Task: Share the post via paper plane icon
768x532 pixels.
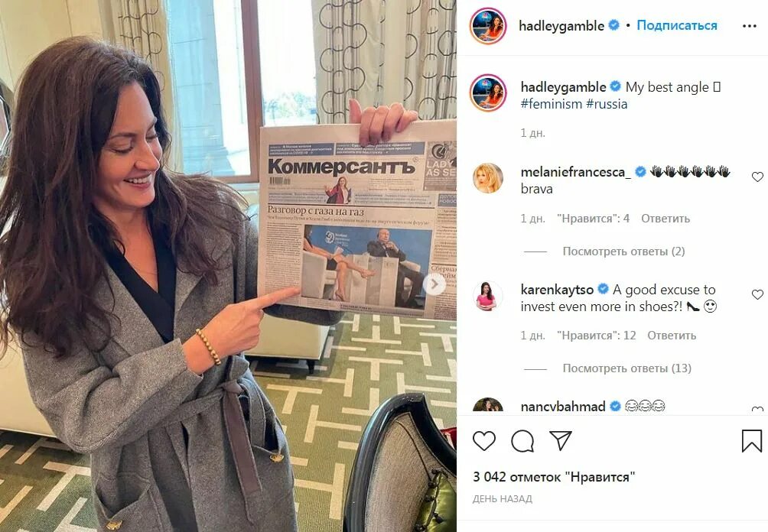Action: click(561, 440)
